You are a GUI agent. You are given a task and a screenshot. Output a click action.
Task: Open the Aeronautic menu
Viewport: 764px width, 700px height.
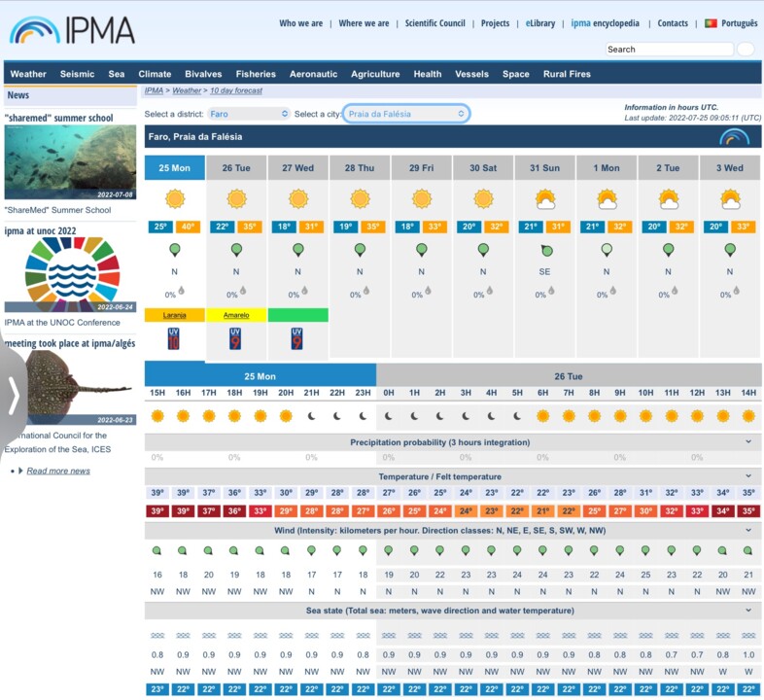tap(313, 74)
